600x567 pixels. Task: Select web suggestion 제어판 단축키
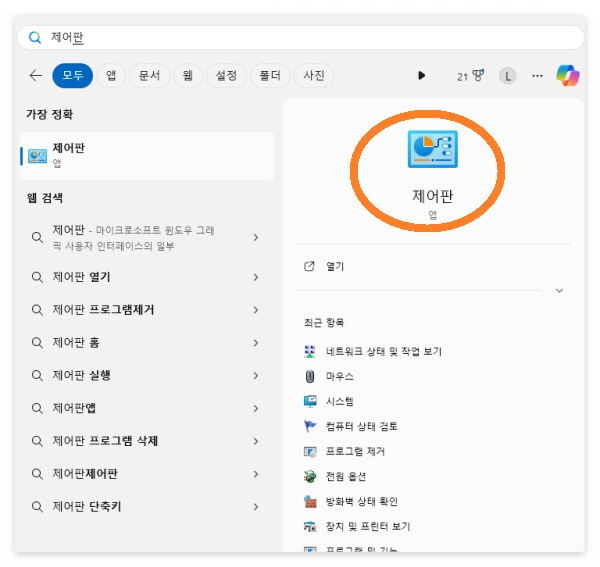[x=87, y=507]
